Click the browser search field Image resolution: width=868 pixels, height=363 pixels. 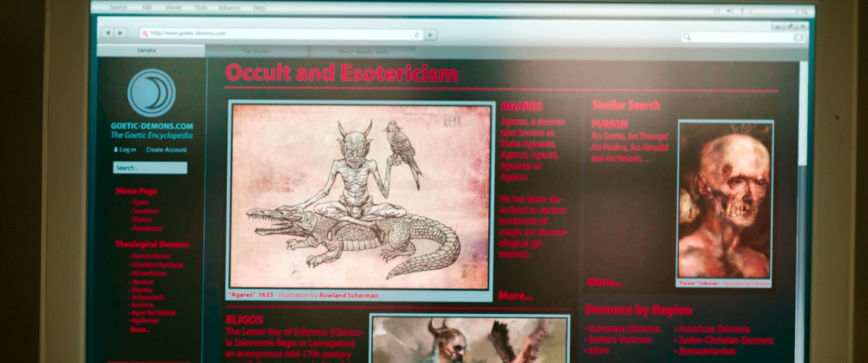click(743, 37)
